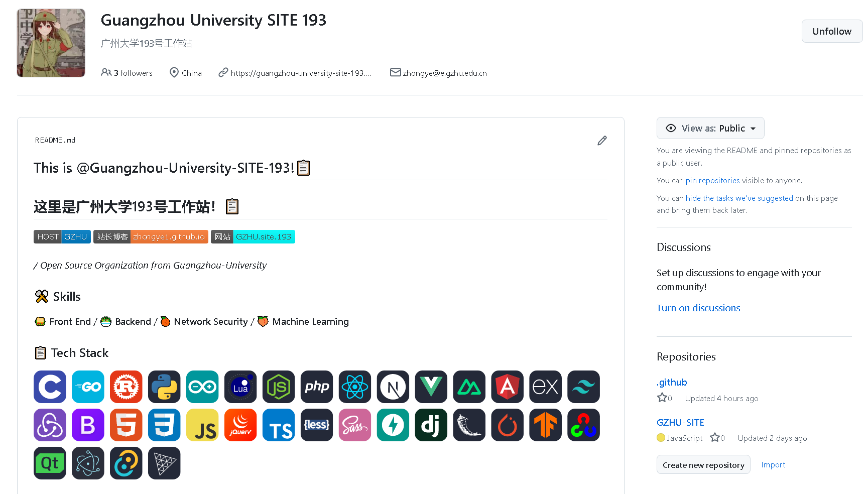The image size is (868, 494).
Task: Click the TensorFlow logo icon
Action: (x=545, y=425)
